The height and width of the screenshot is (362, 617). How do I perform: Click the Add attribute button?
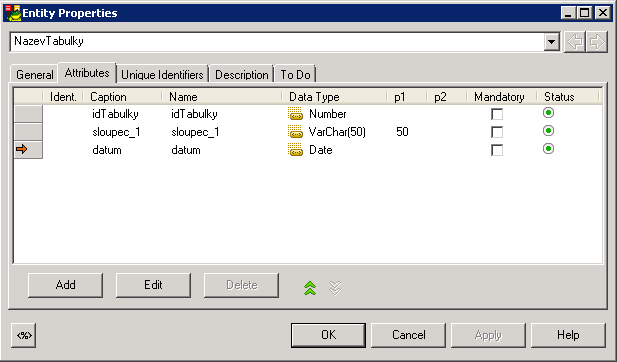(65, 285)
